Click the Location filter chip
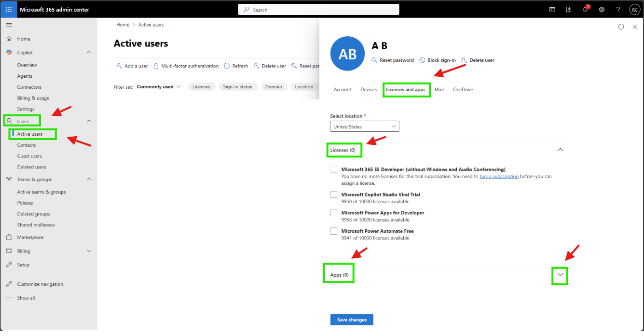This screenshot has width=644, height=336. (304, 87)
